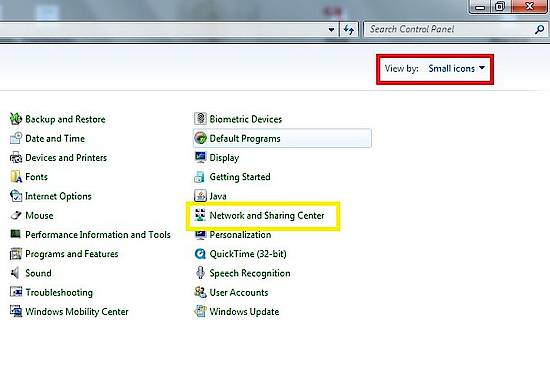
Task: Click the Sound speaker icon
Action: click(15, 273)
